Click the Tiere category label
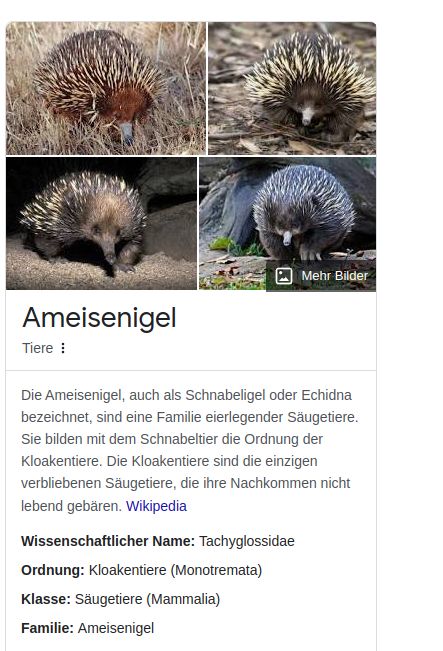 point(38,348)
